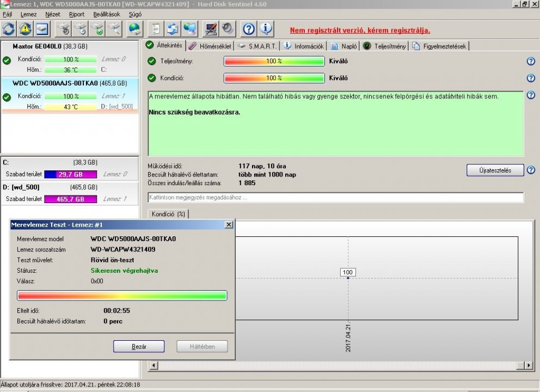Click help icon next to Kondíció bar

[x=531, y=78]
